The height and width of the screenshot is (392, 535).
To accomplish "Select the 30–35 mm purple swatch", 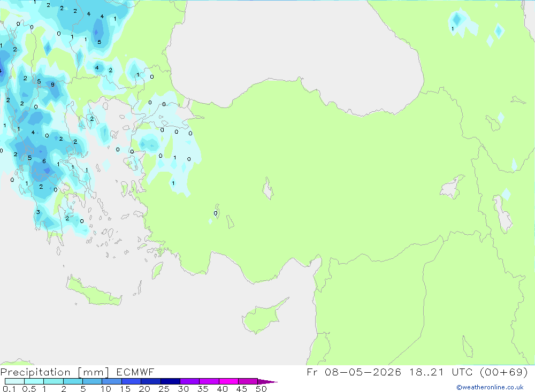I will pos(189,381).
